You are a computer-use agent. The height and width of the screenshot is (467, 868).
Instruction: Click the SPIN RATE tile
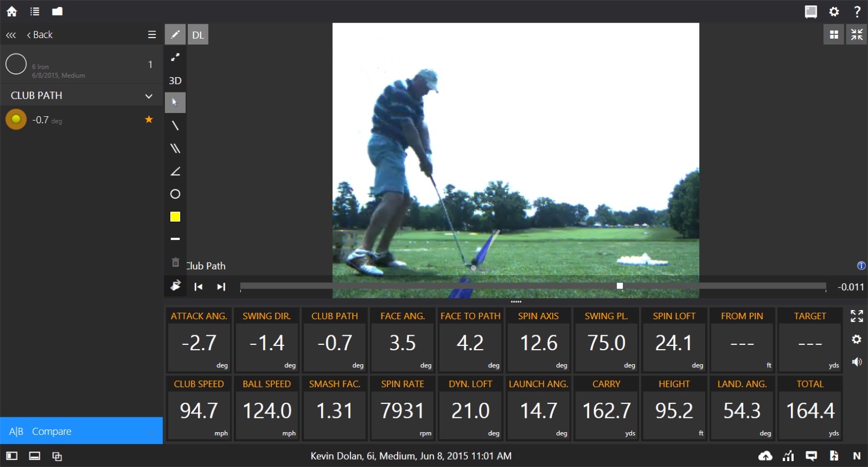pyautogui.click(x=402, y=408)
